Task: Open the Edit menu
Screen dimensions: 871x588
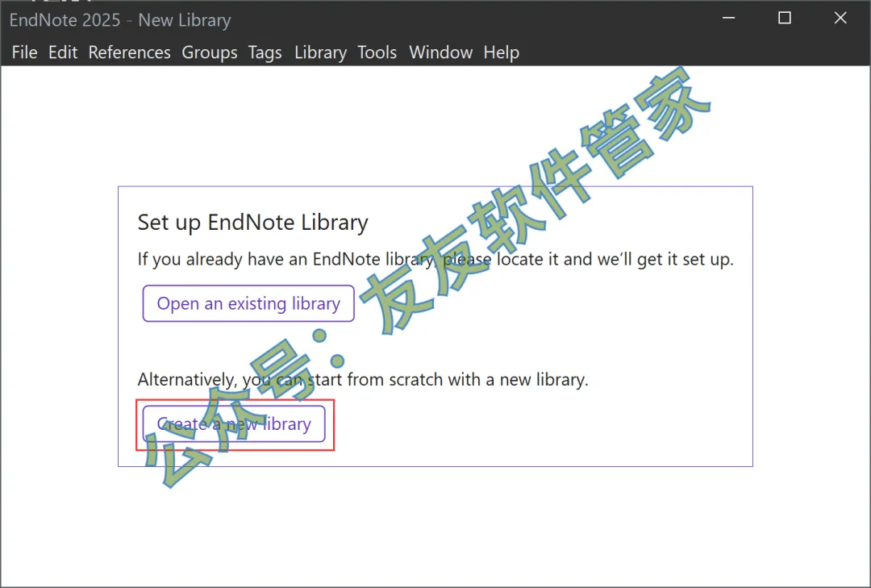Action: click(63, 52)
